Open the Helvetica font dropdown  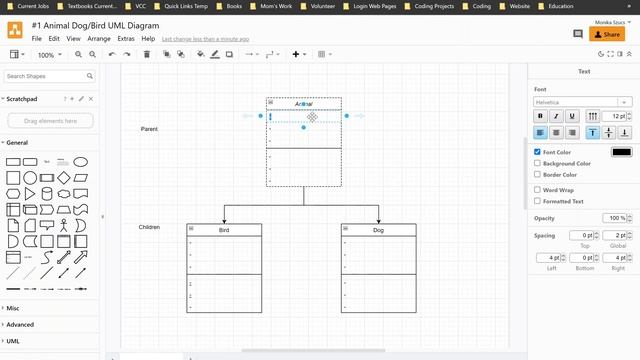click(582, 102)
